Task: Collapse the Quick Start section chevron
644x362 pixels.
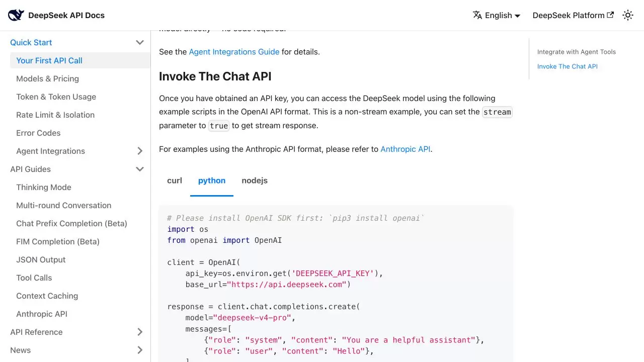Action: click(x=140, y=42)
